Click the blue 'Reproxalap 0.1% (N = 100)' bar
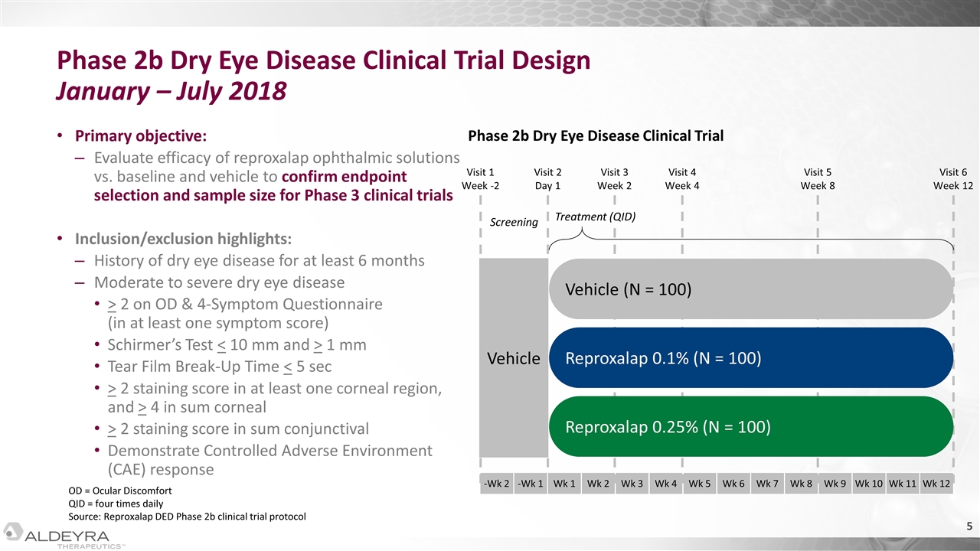Image resolution: width=980 pixels, height=551 pixels. coord(751,357)
